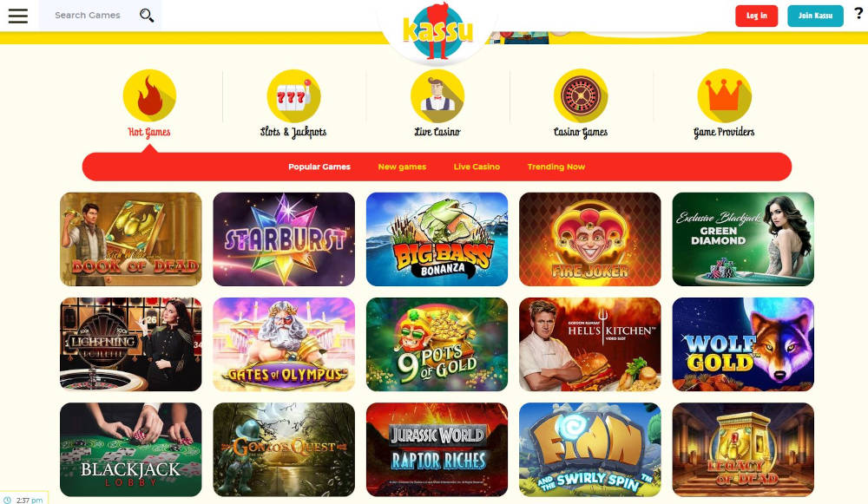
Task: Click the search magnifier icon
Action: point(146,16)
